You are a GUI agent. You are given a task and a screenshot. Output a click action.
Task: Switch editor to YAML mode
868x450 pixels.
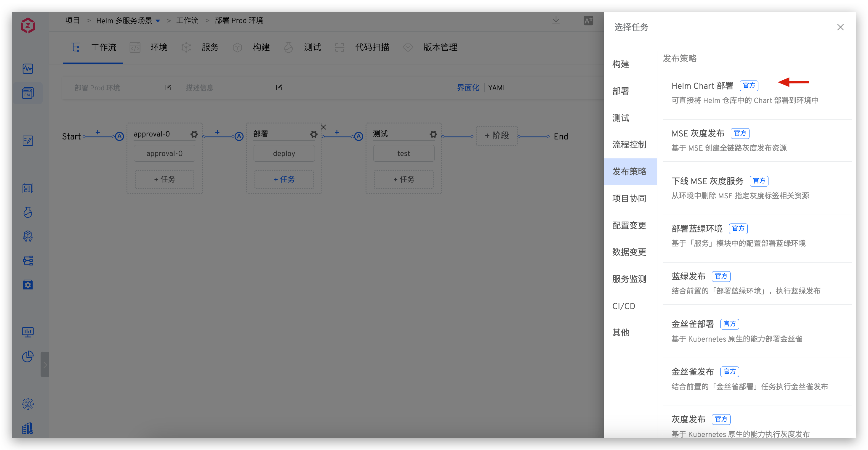coord(497,88)
